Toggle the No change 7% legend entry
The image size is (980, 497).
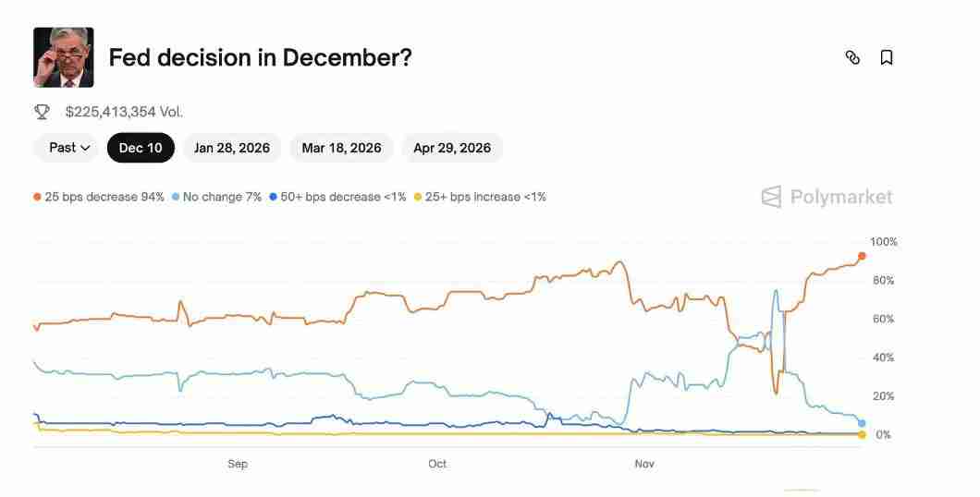coord(217,197)
